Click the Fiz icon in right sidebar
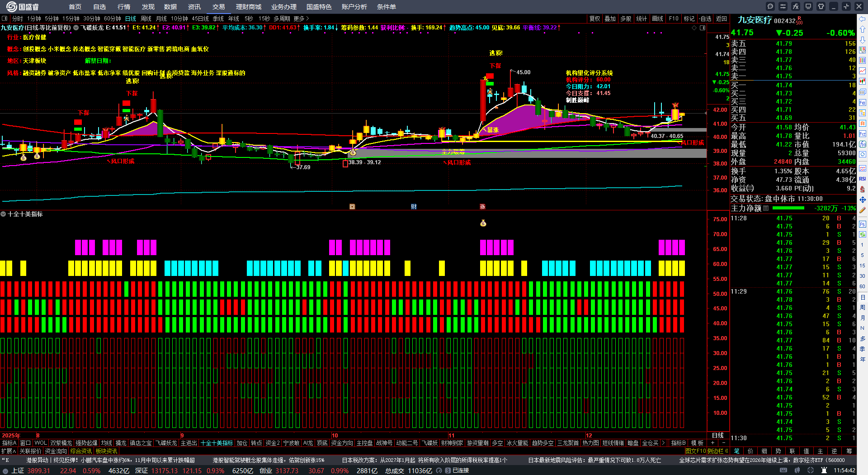868x475 pixels. [863, 134]
